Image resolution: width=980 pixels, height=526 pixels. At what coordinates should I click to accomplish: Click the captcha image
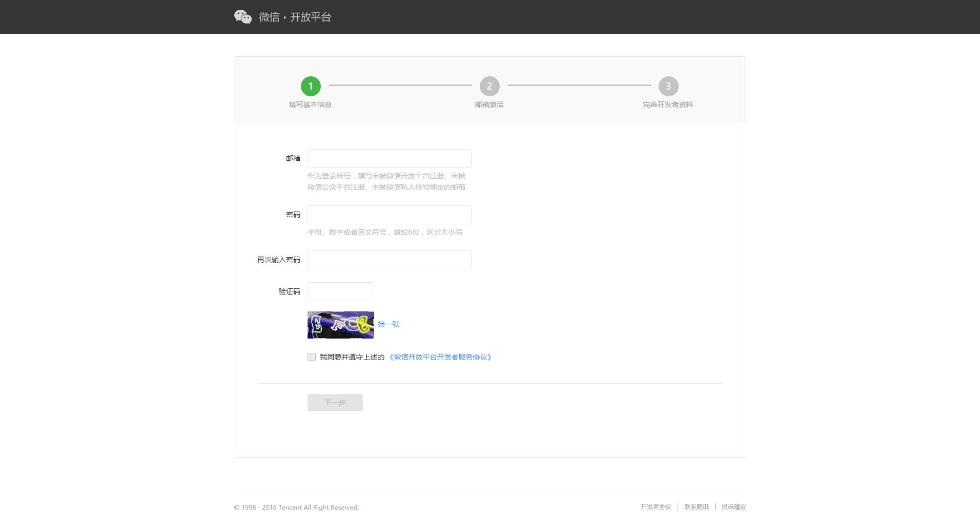340,324
